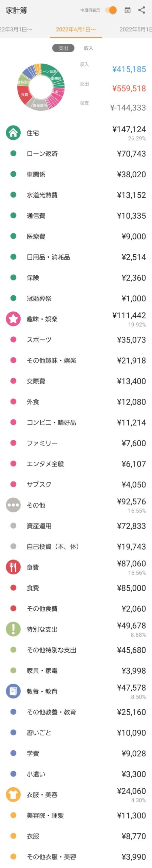Tap the exclamation 特別な支出 icon
The image size is (152, 868).
coord(13,629)
